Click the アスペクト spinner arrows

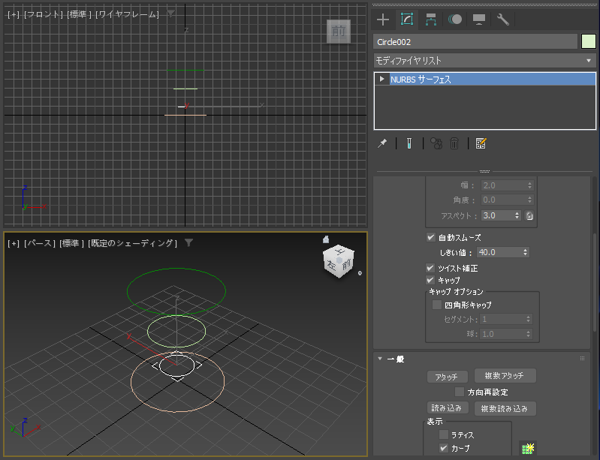[x=517, y=215]
